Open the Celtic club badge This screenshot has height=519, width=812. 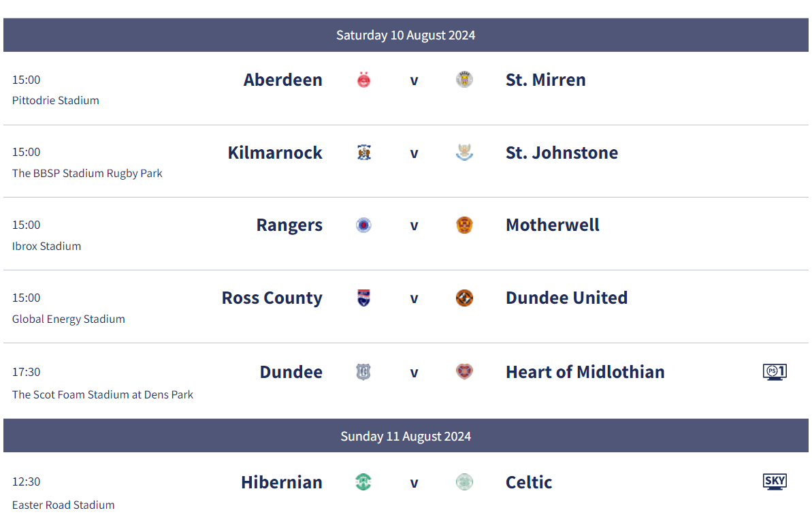[x=464, y=482]
